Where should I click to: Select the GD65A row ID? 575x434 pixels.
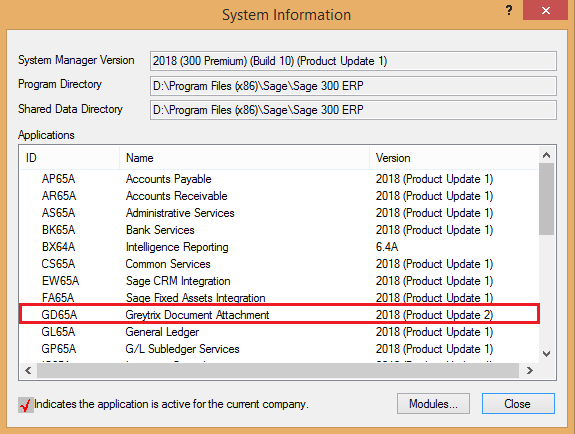coord(59,315)
